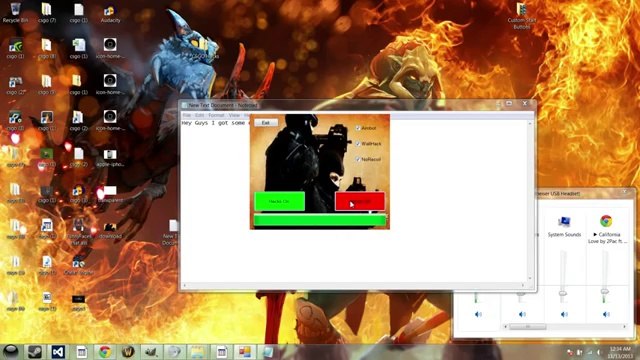Click Notepad horizontal scrollbar right arrow
Screen dimensions: 640x360
tap(523, 285)
